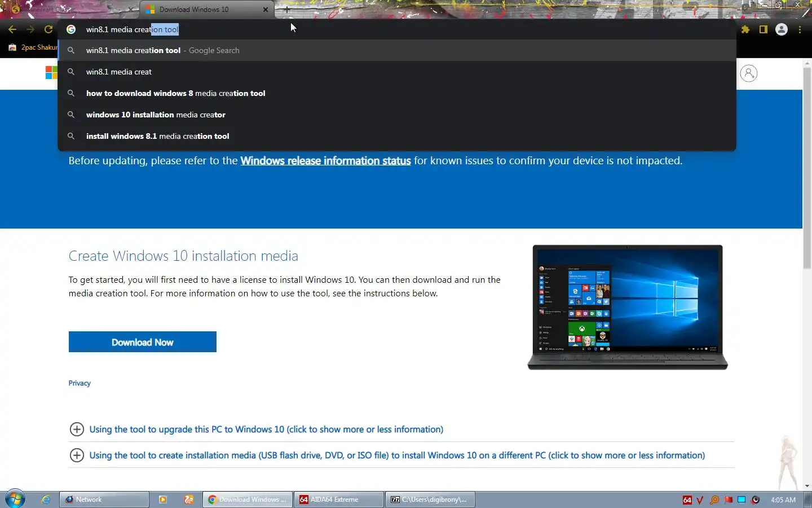Click the scrollbar down arrow
The height and width of the screenshot is (508, 812).
click(x=807, y=486)
